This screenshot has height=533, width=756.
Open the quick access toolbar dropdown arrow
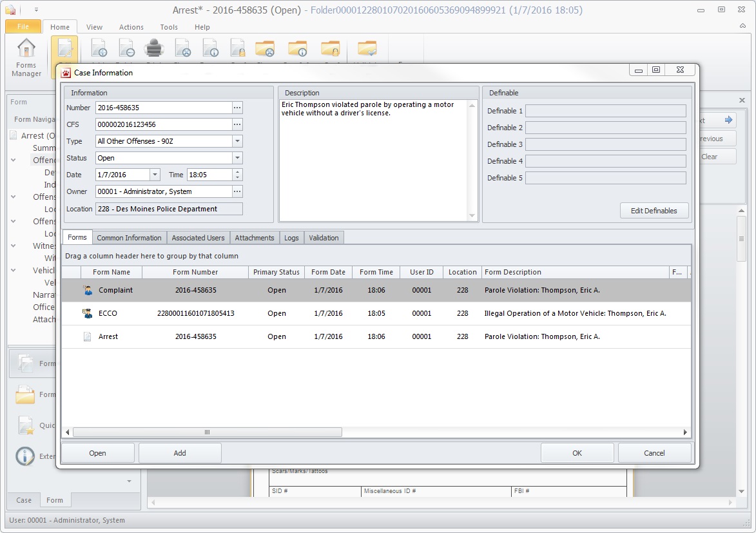36,10
